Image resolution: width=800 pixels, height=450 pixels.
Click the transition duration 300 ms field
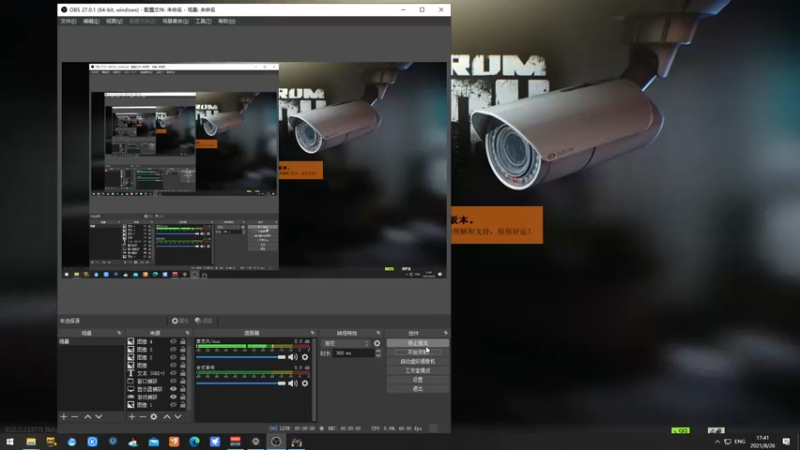pyautogui.click(x=354, y=353)
